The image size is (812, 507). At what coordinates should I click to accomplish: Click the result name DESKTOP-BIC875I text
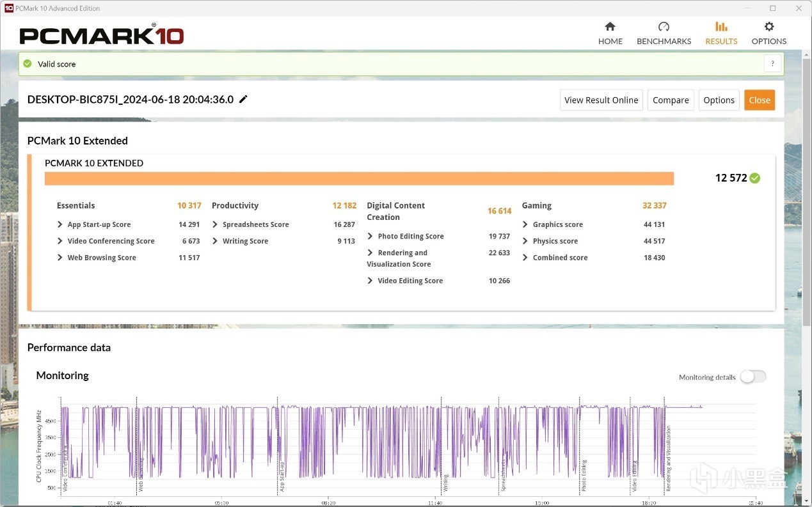coord(131,100)
